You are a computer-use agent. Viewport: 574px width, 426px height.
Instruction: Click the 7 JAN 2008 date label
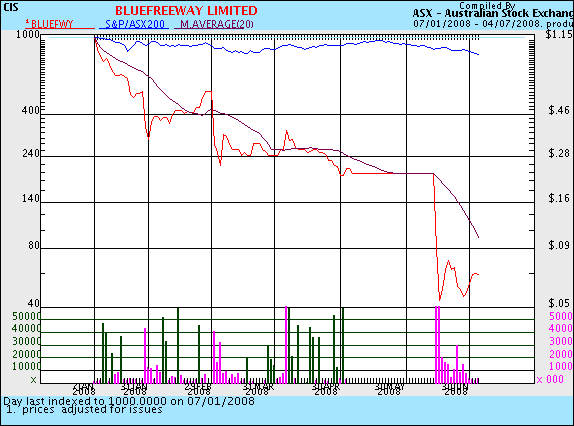pos(84,389)
